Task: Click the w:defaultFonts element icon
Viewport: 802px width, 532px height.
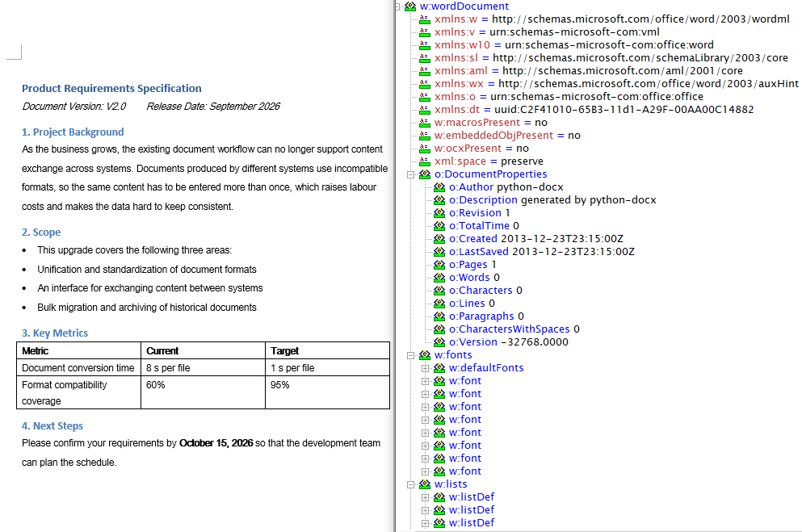Action: (x=439, y=368)
